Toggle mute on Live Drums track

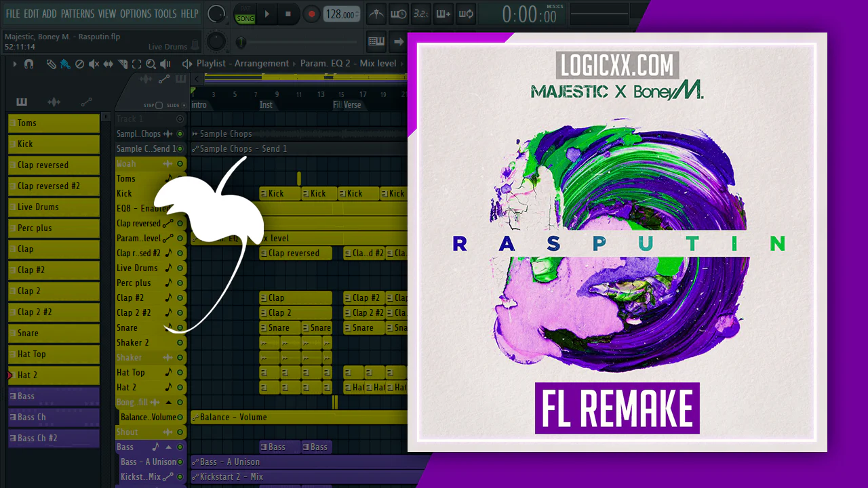coord(180,268)
